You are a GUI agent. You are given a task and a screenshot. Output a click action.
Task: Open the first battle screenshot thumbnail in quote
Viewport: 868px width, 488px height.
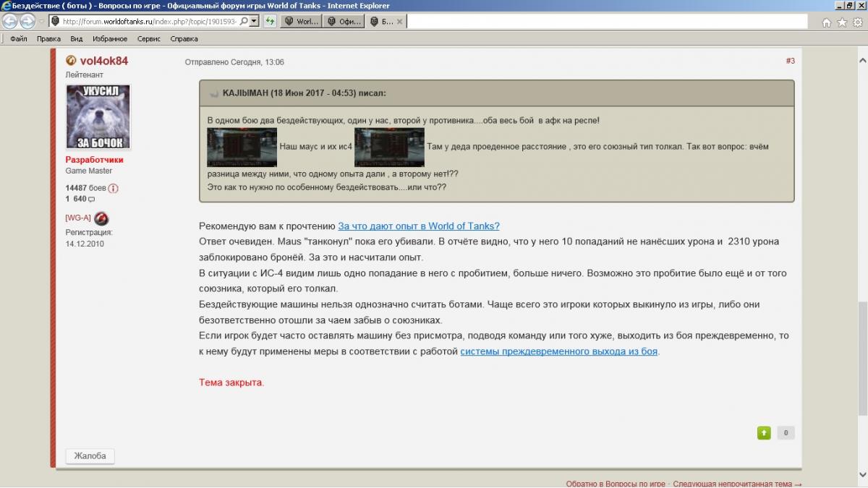242,147
